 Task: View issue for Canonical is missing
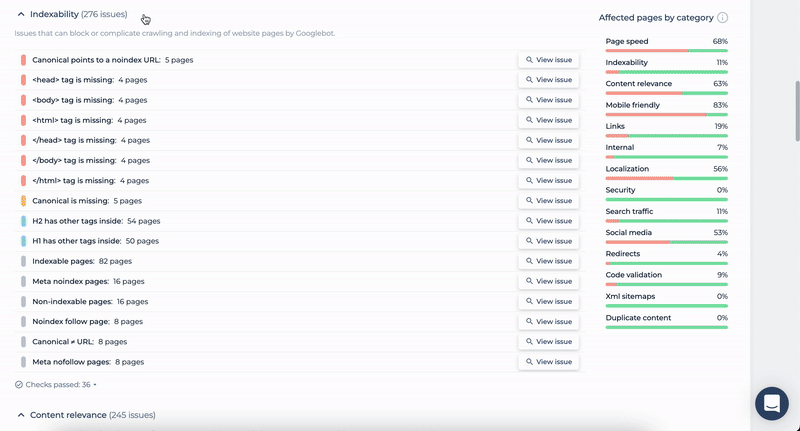click(x=548, y=201)
